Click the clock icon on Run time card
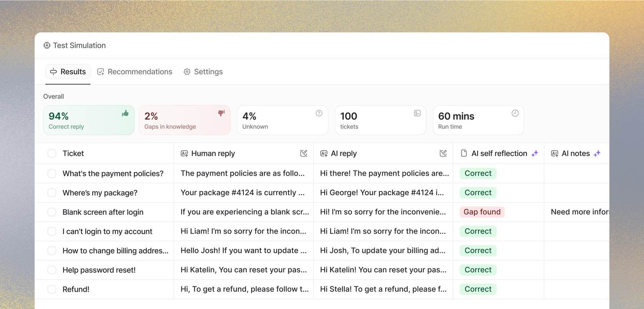 click(x=515, y=113)
